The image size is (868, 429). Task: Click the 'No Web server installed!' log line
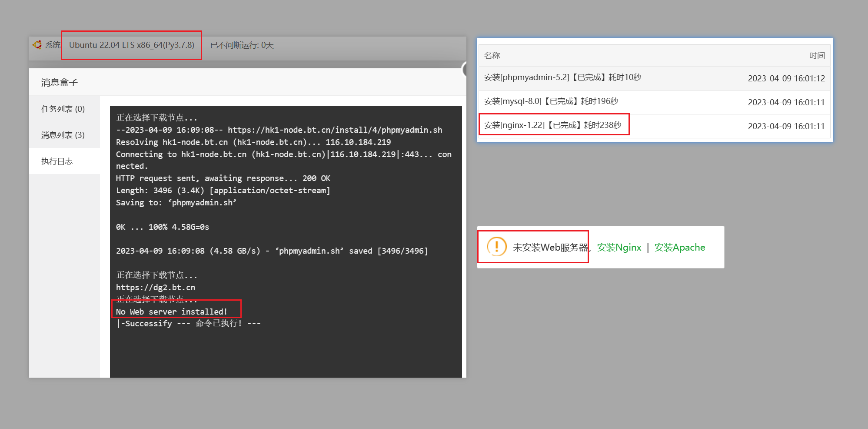pos(172,312)
